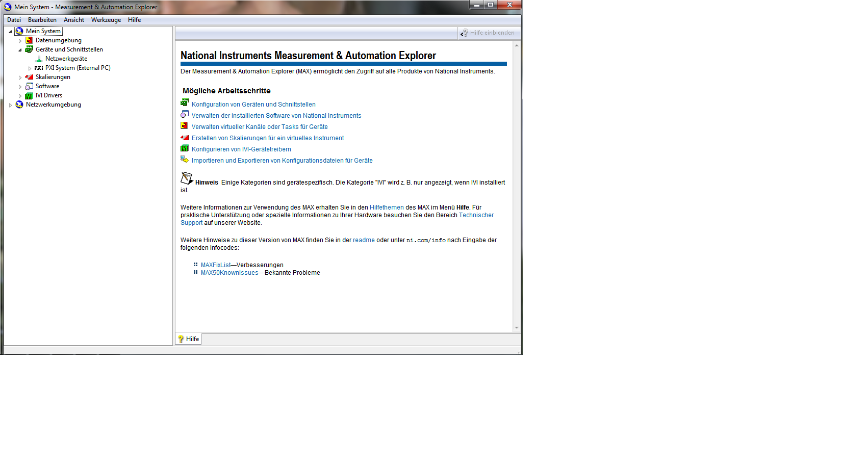868x468 pixels.
Task: Select Skalierungen tree item
Action: tap(53, 77)
